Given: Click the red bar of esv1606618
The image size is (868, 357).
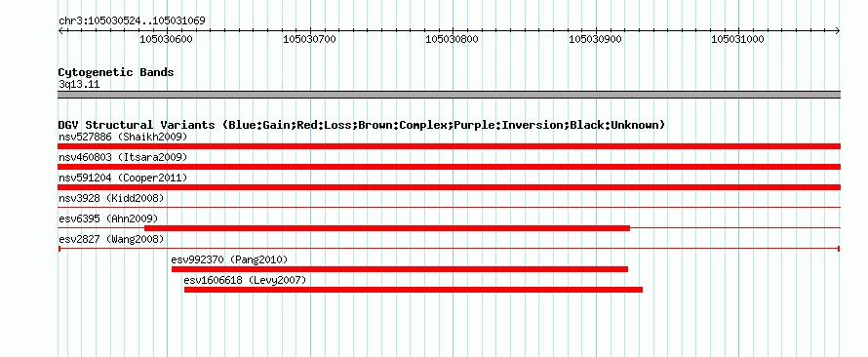Looking at the screenshot, I should tap(414, 290).
